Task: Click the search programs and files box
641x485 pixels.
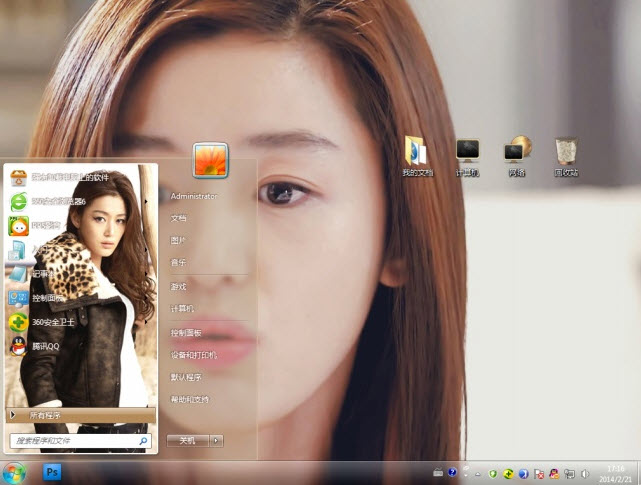Action: coord(72,440)
